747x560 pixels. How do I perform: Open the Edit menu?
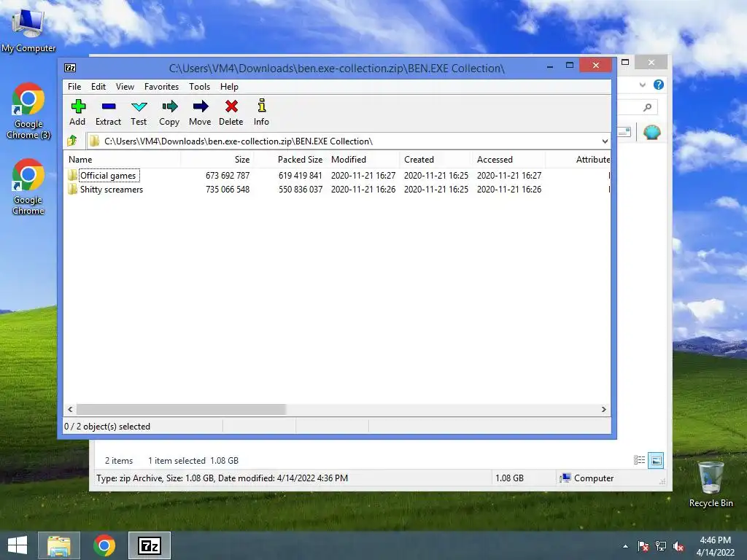click(98, 87)
